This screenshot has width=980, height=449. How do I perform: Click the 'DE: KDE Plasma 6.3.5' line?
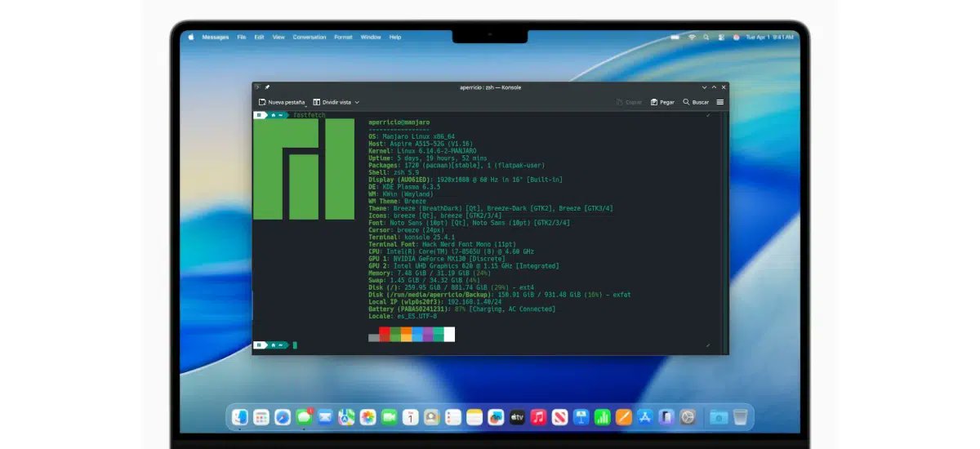point(404,186)
